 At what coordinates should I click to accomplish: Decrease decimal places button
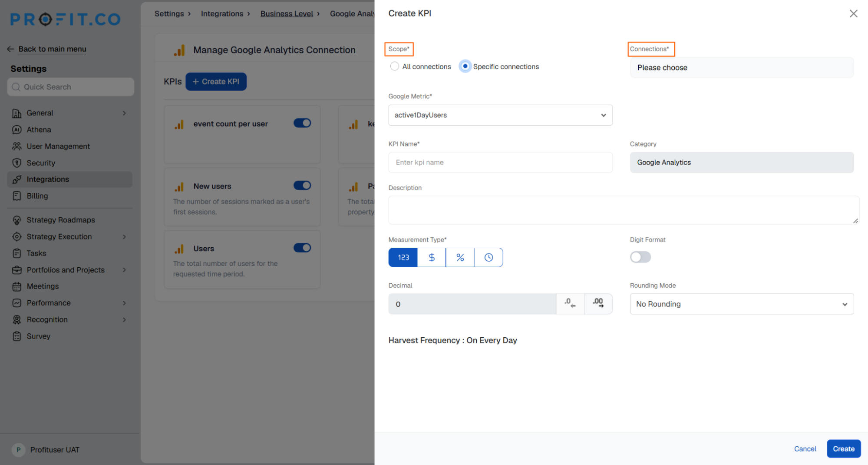pos(570,304)
